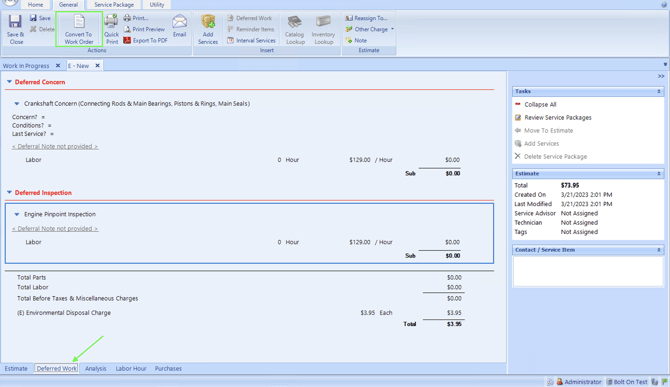This screenshot has width=670, height=387.
Task: Open document tab list dropdown arrow
Action: (x=665, y=65)
